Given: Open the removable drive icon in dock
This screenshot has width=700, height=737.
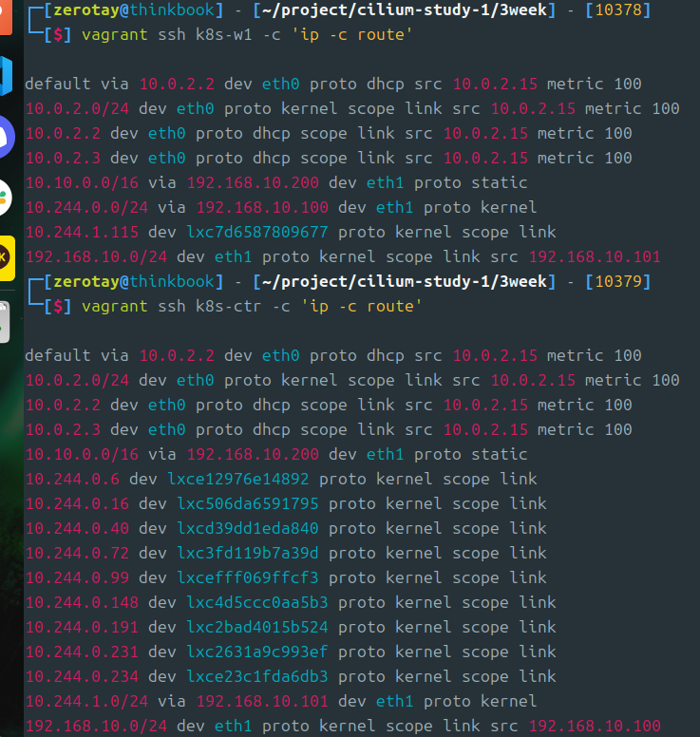Looking at the screenshot, I should (x=5, y=322).
